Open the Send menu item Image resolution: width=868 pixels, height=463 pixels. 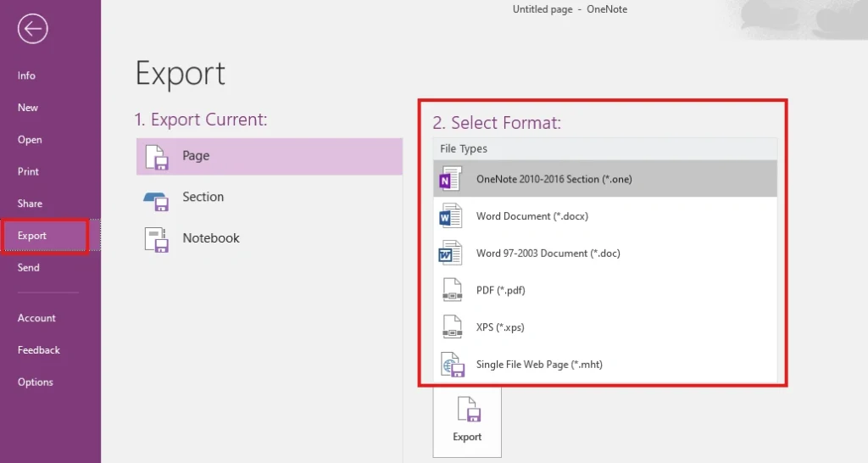click(28, 267)
